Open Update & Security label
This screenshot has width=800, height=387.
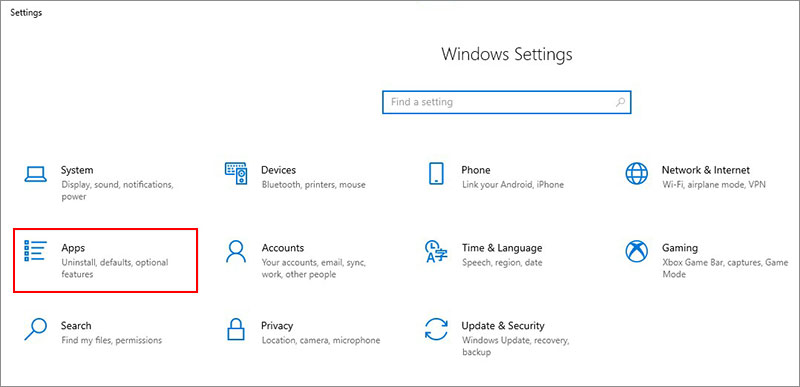tap(503, 326)
